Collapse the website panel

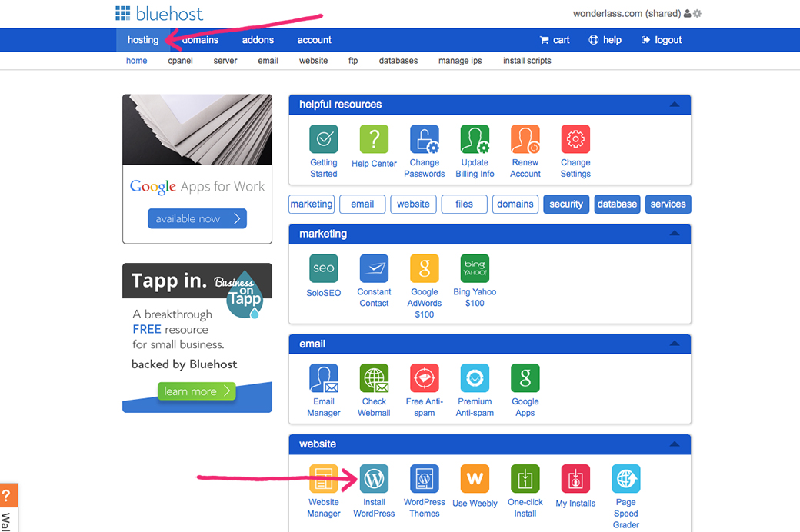pyautogui.click(x=675, y=444)
